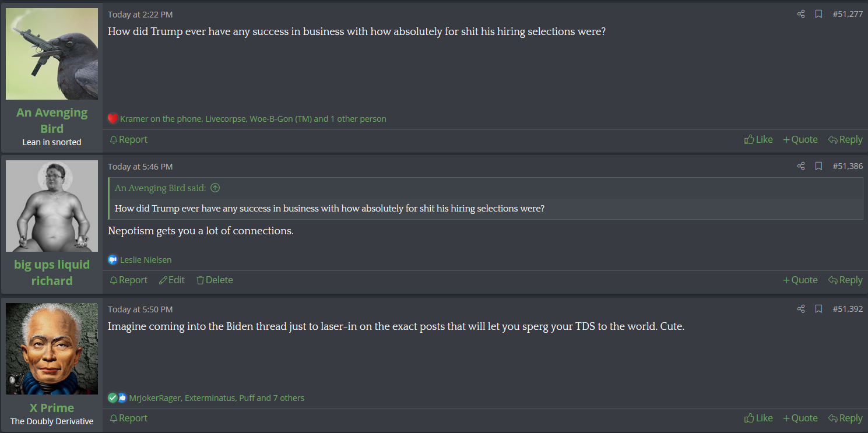Click the green checkmark reaction on X Prime's post
Image resolution: width=868 pixels, height=433 pixels.
click(x=113, y=398)
